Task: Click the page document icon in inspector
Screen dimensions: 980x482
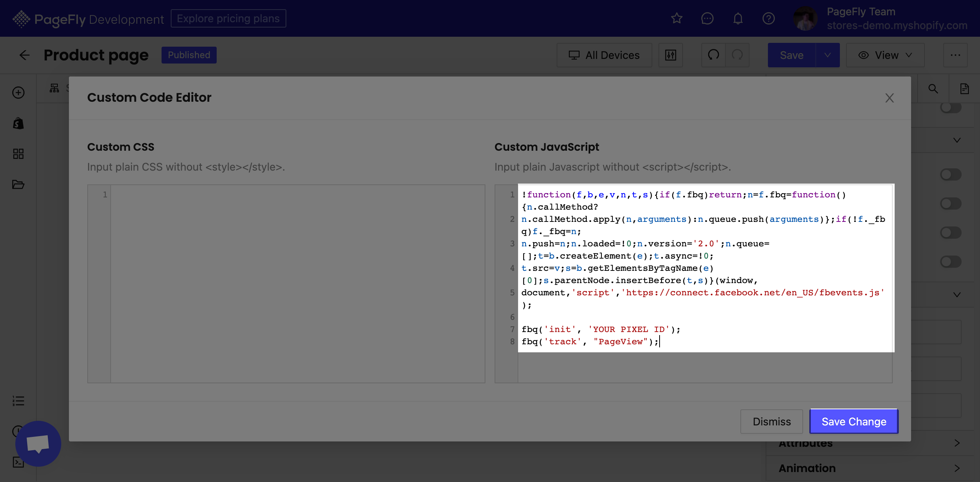Action: tap(964, 89)
